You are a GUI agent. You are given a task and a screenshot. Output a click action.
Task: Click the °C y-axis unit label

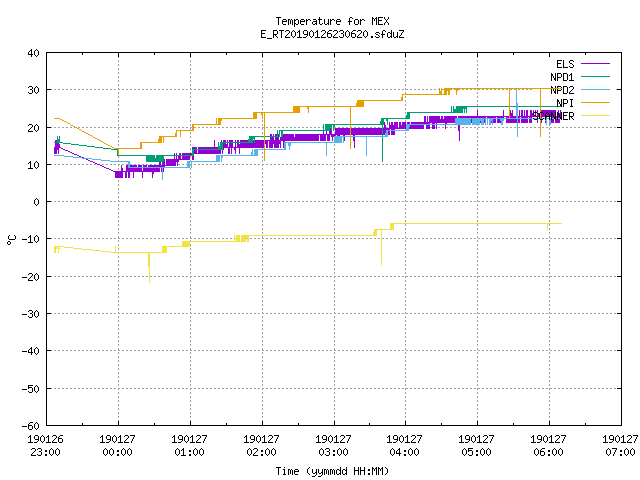click(x=11, y=240)
